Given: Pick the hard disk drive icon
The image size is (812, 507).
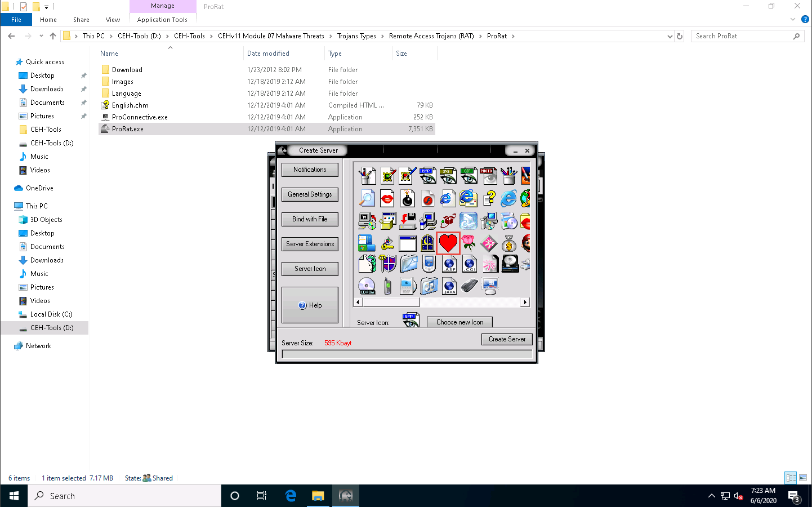Looking at the screenshot, I should tap(510, 264).
